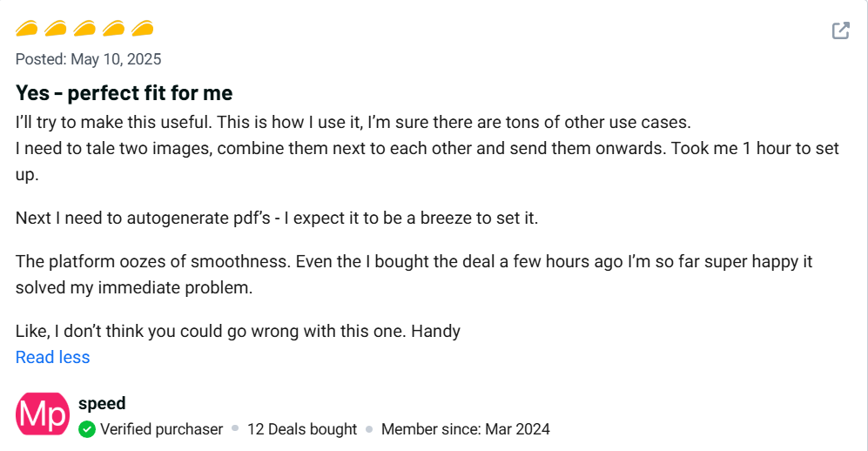Collapse the review with Read less

[52, 357]
